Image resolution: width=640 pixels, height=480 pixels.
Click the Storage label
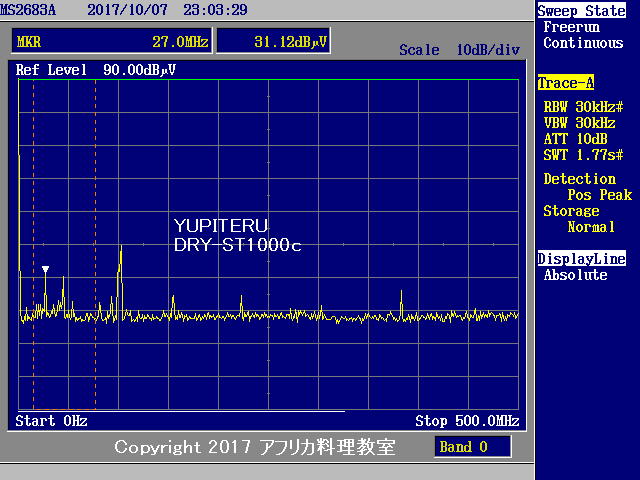[x=571, y=211]
